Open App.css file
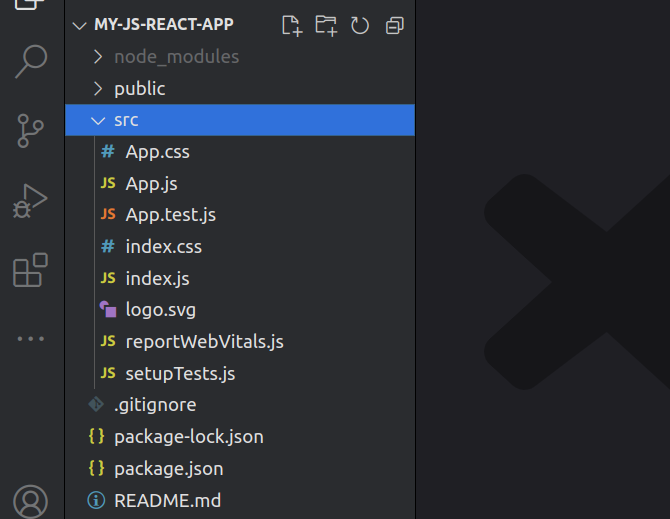The width and height of the screenshot is (670, 519). click(x=240, y=152)
